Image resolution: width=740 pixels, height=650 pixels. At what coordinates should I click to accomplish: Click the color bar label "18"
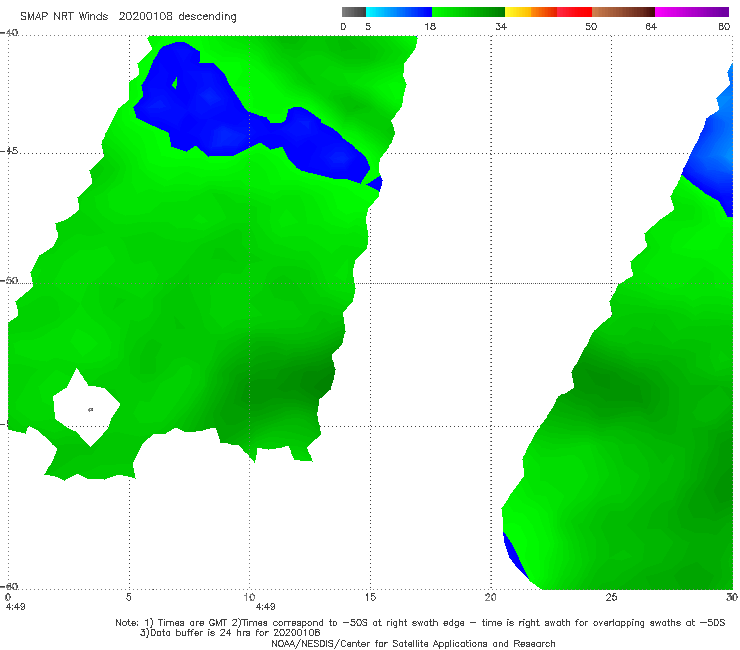pos(430,27)
